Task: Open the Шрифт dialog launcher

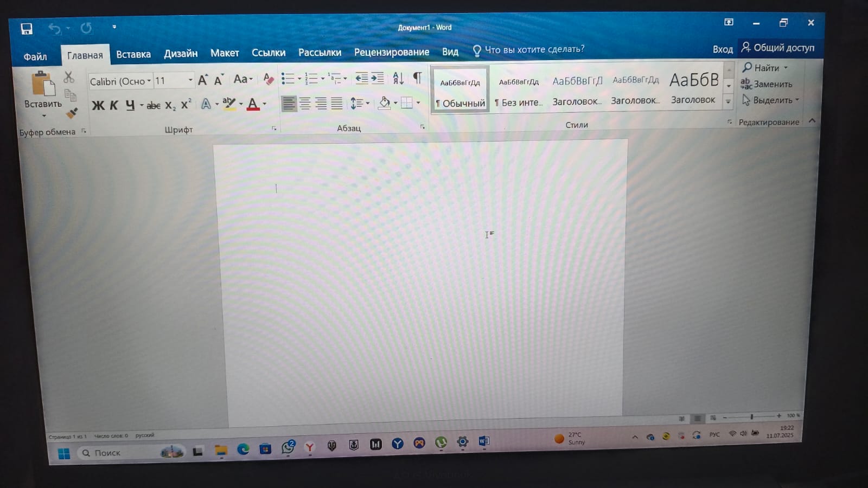Action: [x=274, y=129]
